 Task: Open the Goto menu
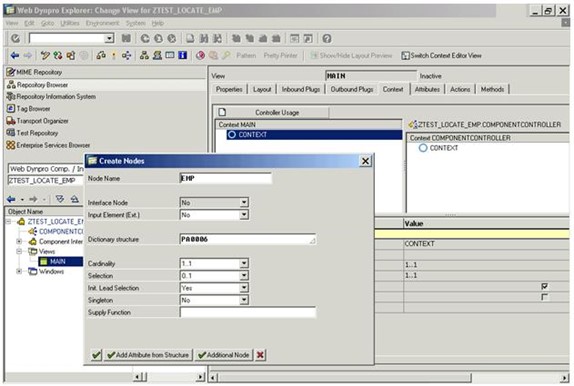click(48, 23)
